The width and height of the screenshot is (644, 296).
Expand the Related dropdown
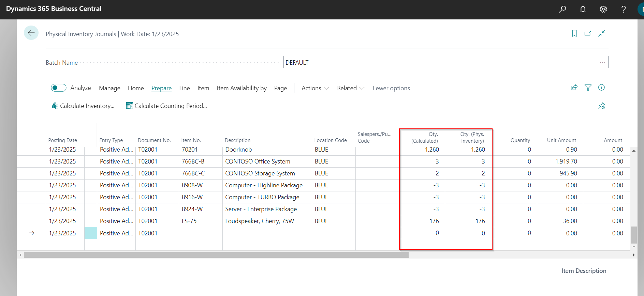[351, 88]
